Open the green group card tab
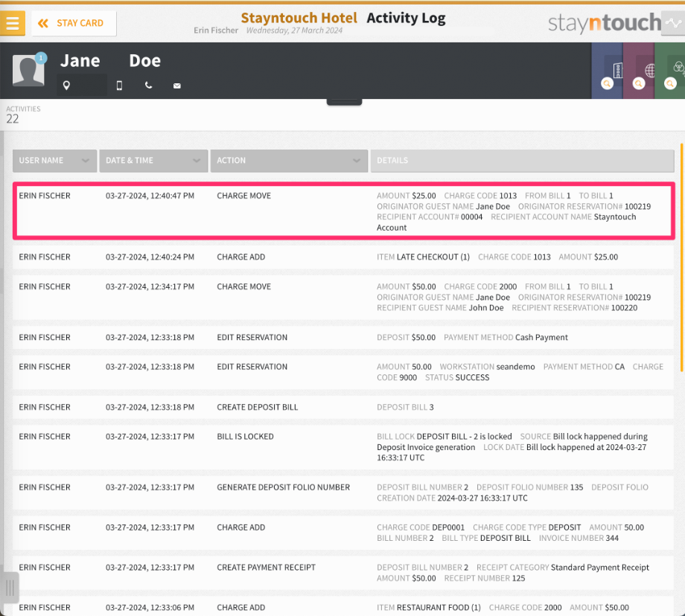Screen dimensions: 685x616 click(669, 71)
